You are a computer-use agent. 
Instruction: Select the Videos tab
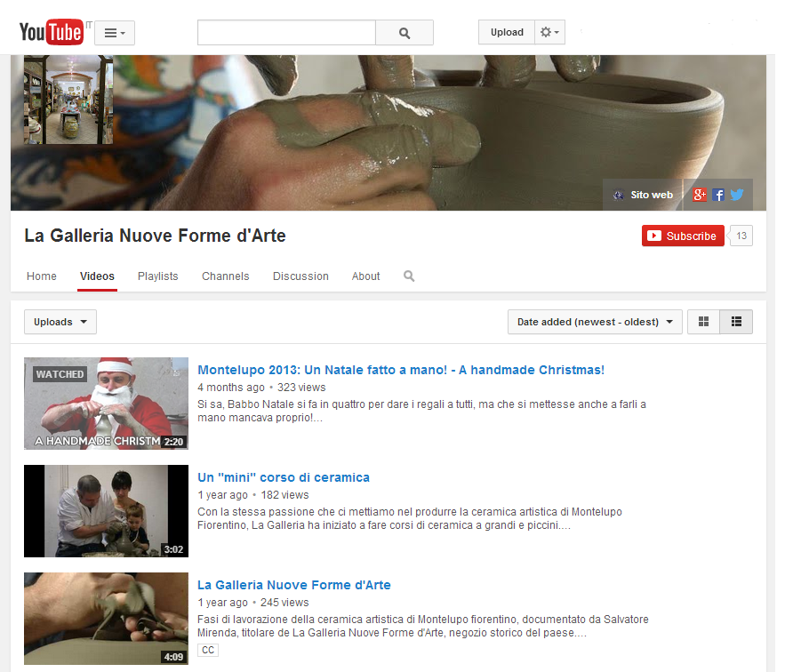coord(97,276)
